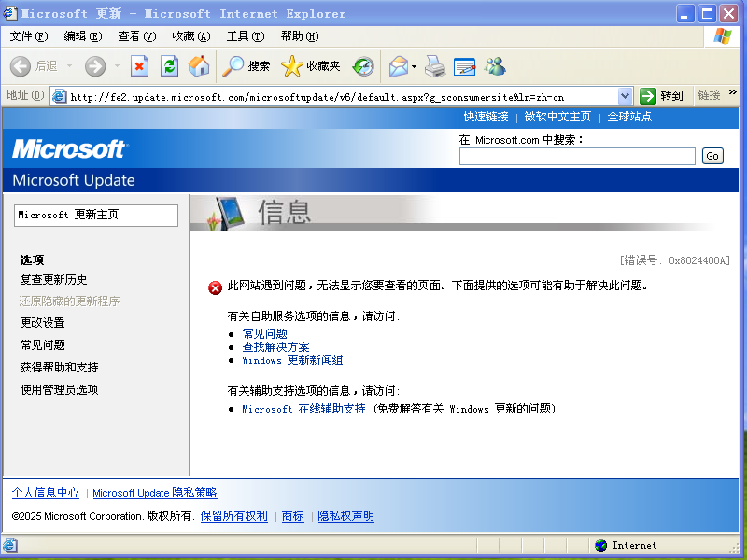Open the Windows 更新新闻组 link
Screen dimensions: 747x560
click(x=292, y=360)
